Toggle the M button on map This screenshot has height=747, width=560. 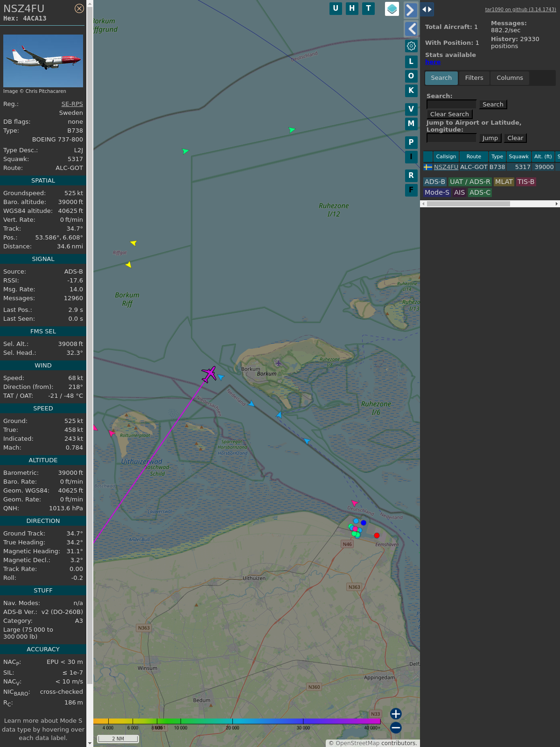coord(411,124)
